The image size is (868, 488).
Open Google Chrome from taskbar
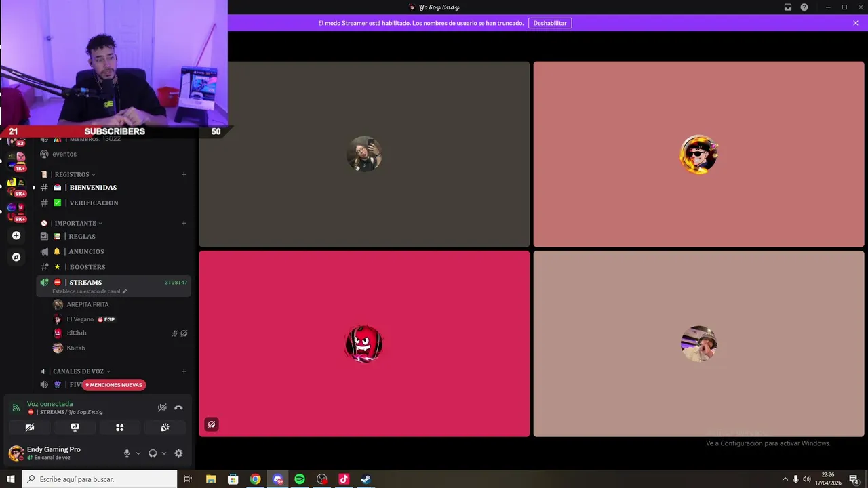pyautogui.click(x=255, y=479)
